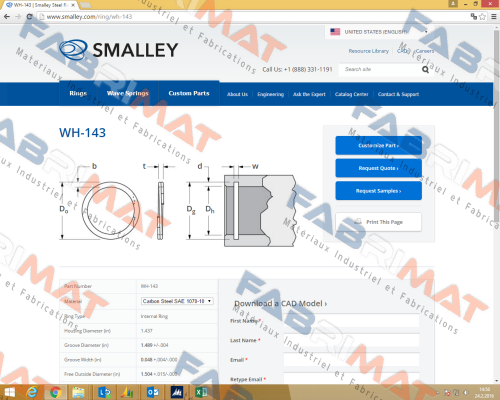Open the dark blue mountain-icon taskbar app
Image resolution: width=500 pixels, height=400 pixels.
(x=177, y=392)
